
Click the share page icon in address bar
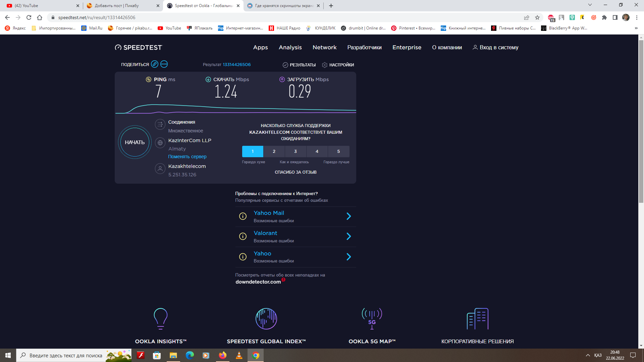[527, 17]
